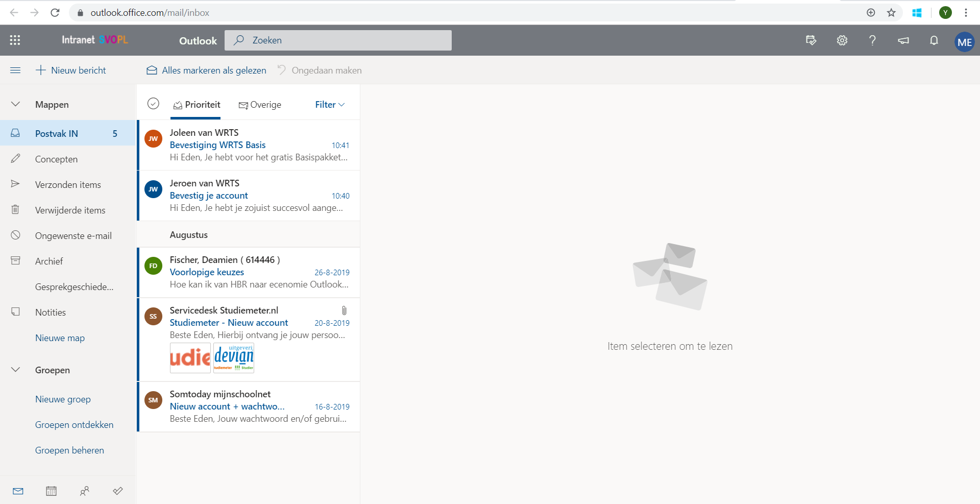The height and width of the screenshot is (504, 980).
Task: Click the Intranet SVOPL logo
Action: tap(95, 40)
